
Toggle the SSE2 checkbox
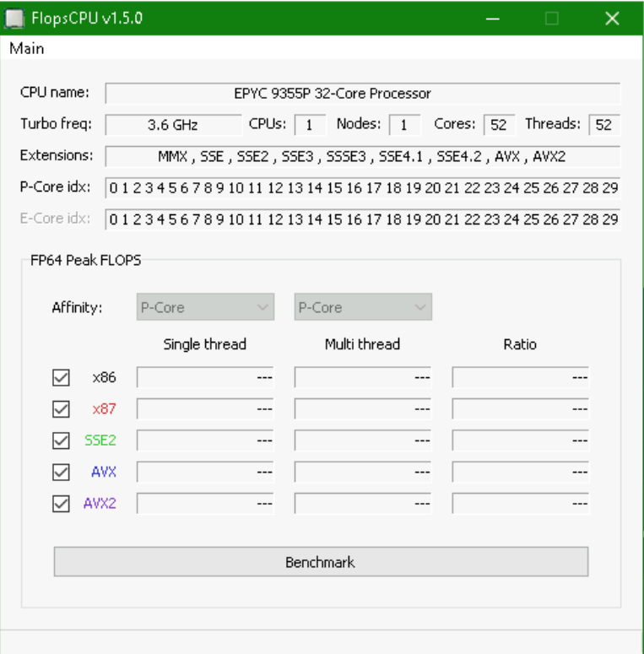(x=61, y=441)
